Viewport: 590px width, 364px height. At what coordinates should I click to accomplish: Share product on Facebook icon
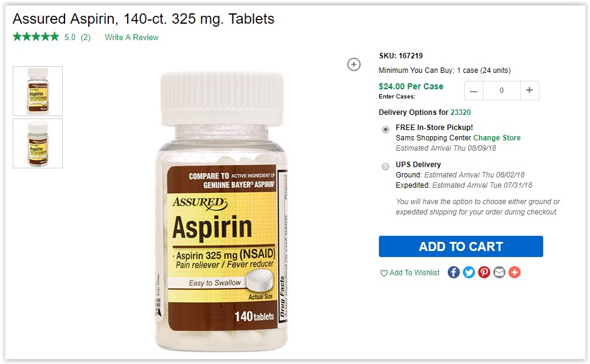pyautogui.click(x=453, y=272)
